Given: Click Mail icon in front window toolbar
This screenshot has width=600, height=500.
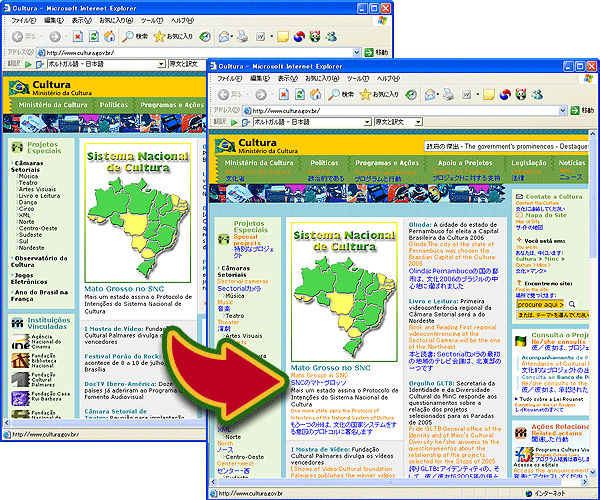Looking at the screenshot, I should point(431,94).
